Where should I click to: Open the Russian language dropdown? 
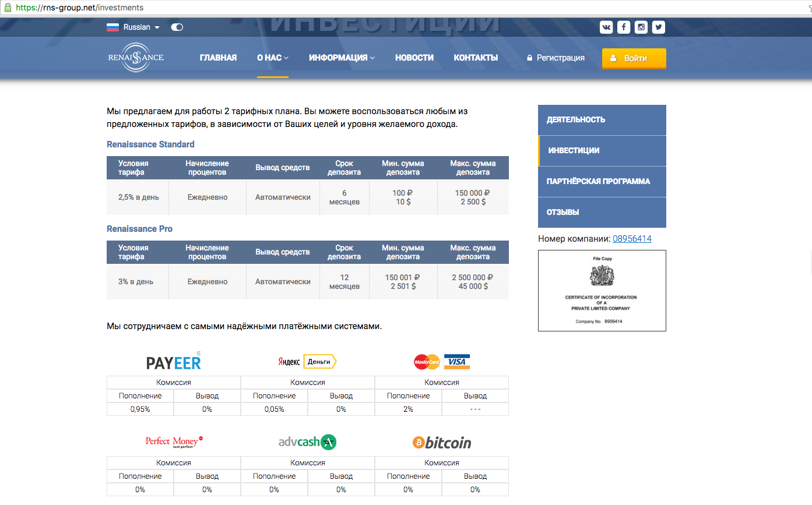[133, 27]
